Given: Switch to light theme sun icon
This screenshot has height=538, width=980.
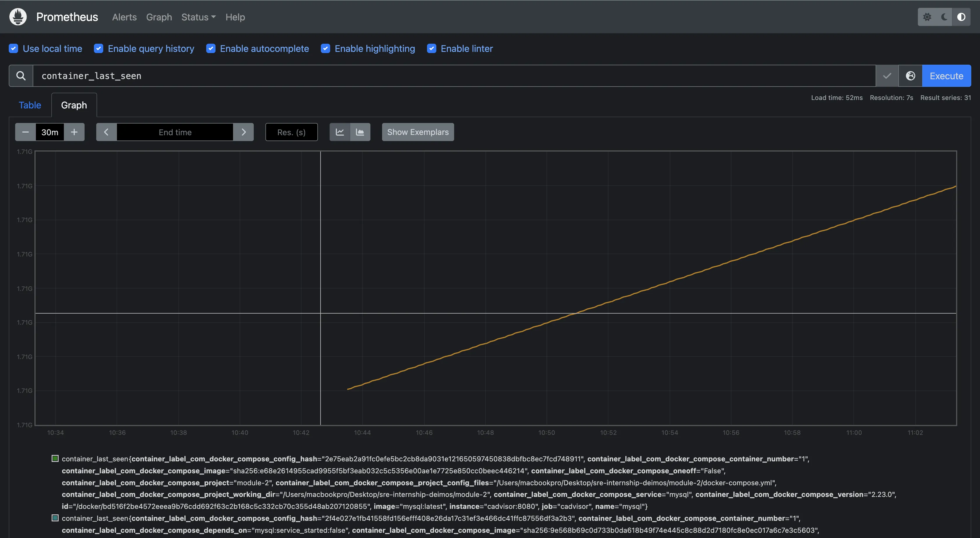Looking at the screenshot, I should click(x=927, y=17).
